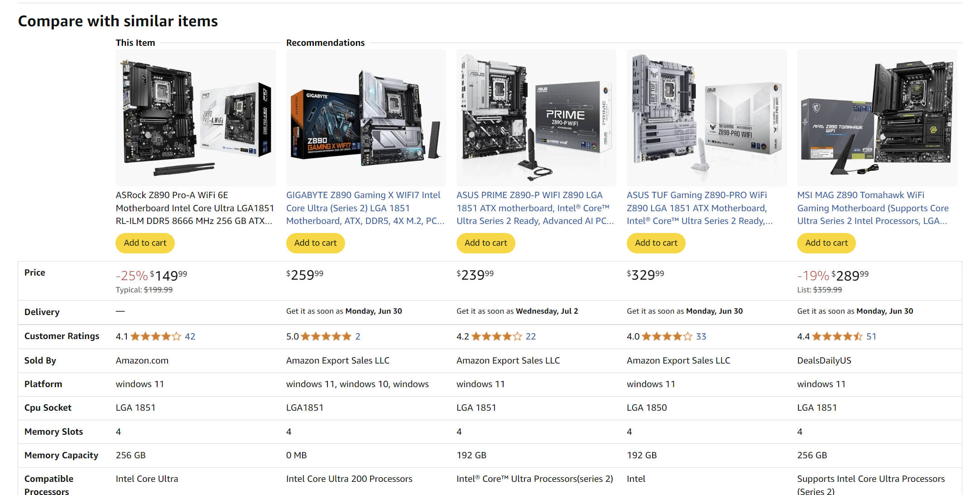
Task: Click the 4.0 star rating icons for ASUS TUF
Action: (667, 336)
